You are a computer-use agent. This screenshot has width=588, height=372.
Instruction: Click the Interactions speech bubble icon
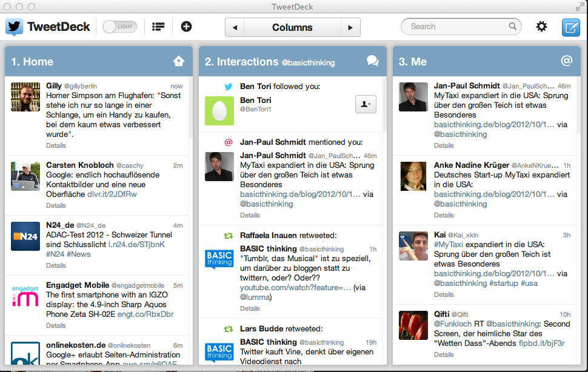point(373,61)
